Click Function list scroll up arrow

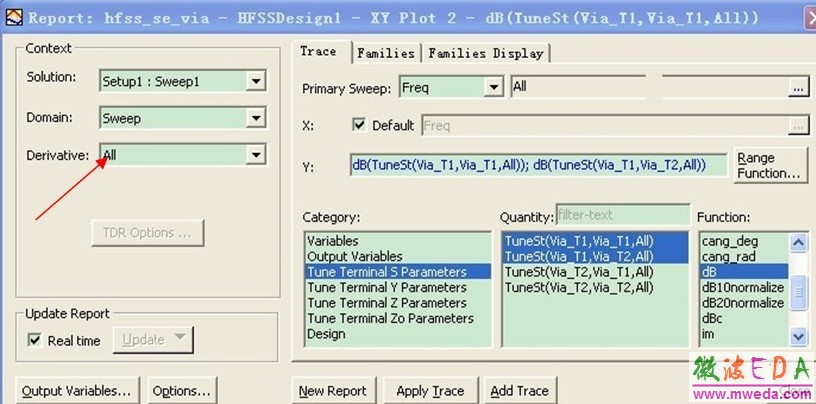click(x=798, y=242)
